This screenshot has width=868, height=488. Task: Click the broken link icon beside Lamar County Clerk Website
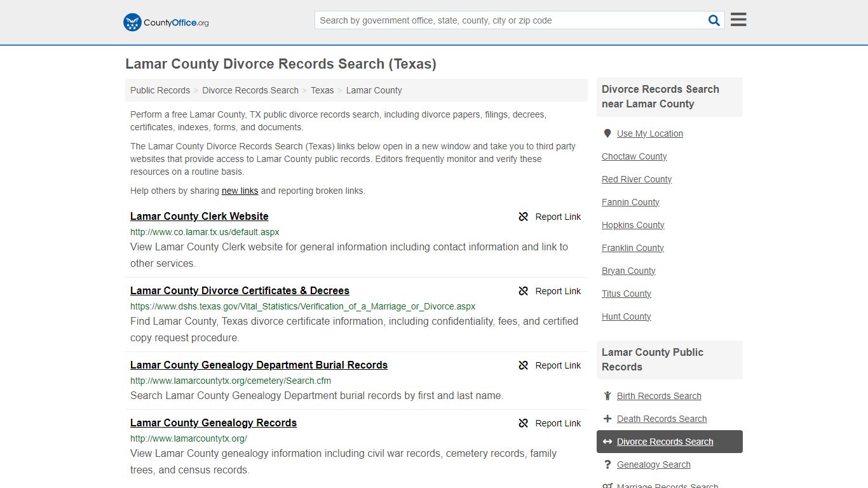pos(523,217)
